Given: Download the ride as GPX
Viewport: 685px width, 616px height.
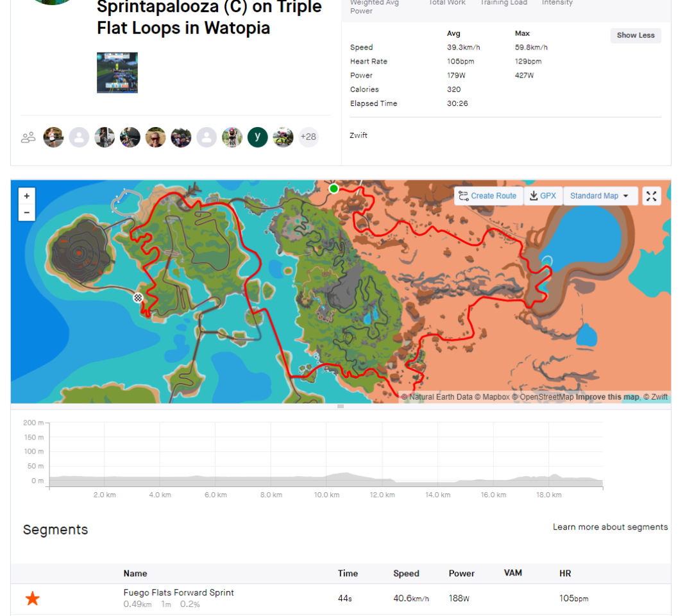Looking at the screenshot, I should tap(543, 196).
